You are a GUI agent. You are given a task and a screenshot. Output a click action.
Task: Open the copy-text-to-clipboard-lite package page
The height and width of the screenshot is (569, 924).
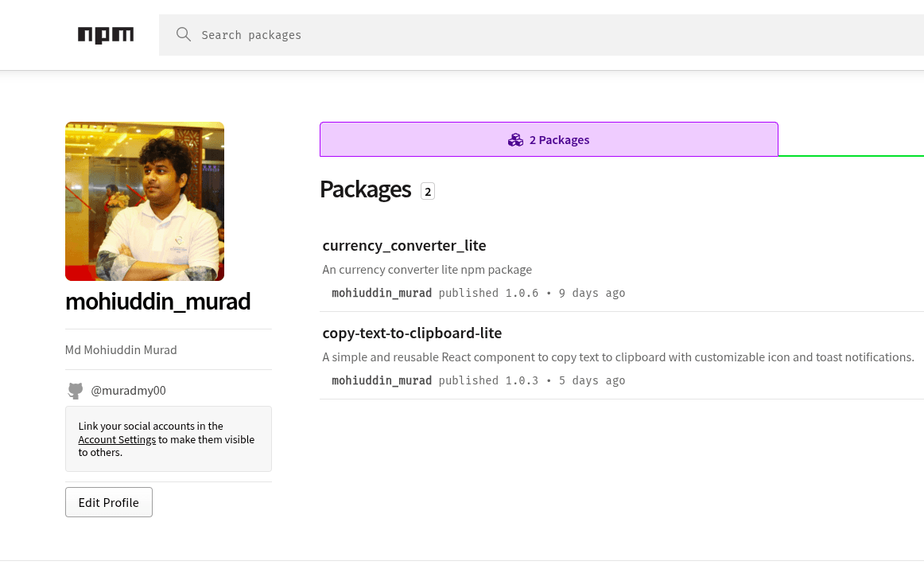(412, 333)
